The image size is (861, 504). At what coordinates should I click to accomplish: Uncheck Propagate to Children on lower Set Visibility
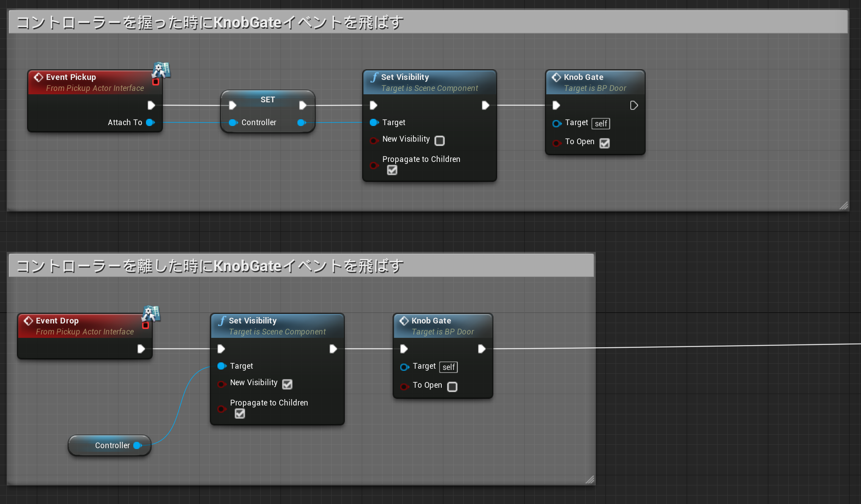240,414
